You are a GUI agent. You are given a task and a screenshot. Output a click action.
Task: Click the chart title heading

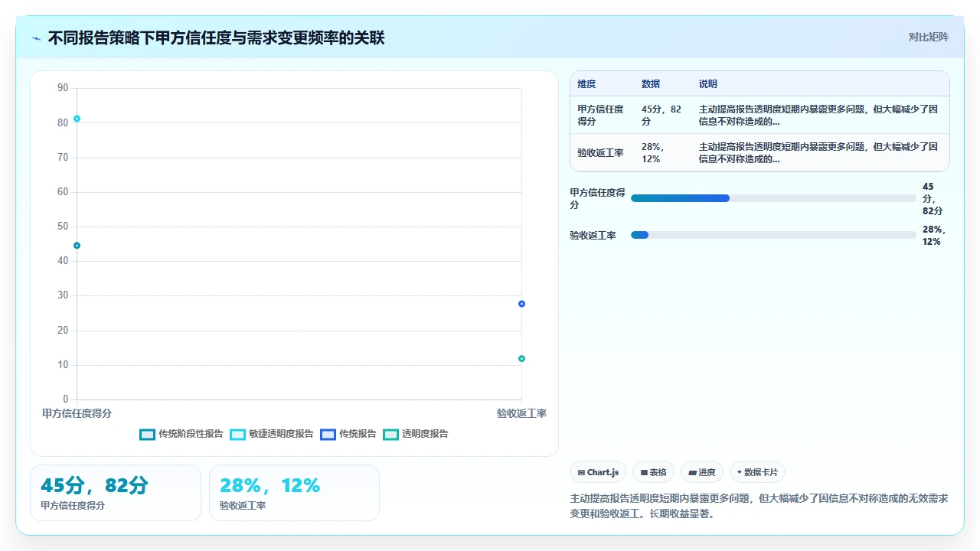click(217, 38)
